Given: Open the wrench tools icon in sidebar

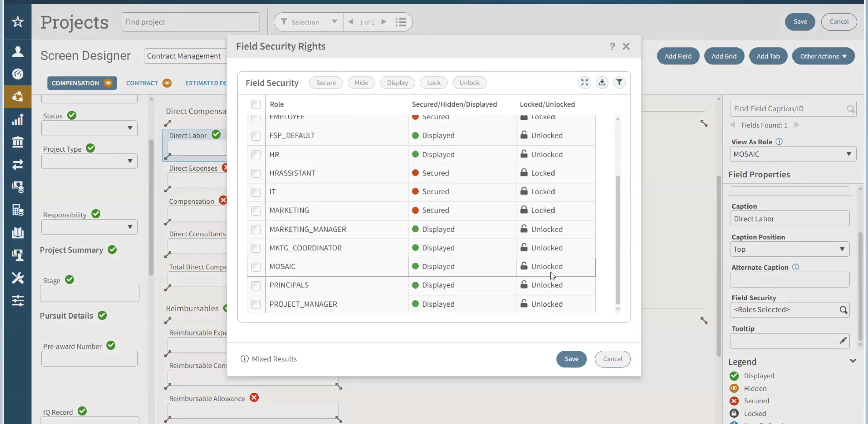Looking at the screenshot, I should click(18, 278).
